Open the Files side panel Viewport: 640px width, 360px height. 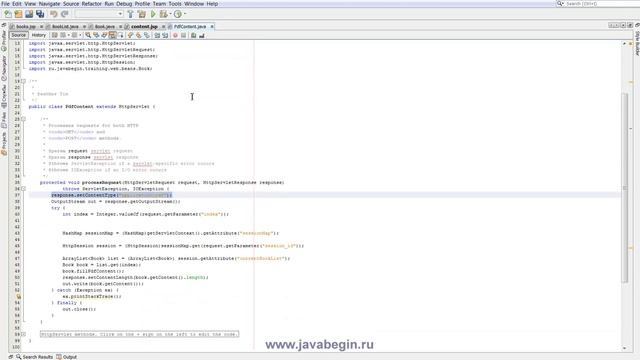pos(4,120)
